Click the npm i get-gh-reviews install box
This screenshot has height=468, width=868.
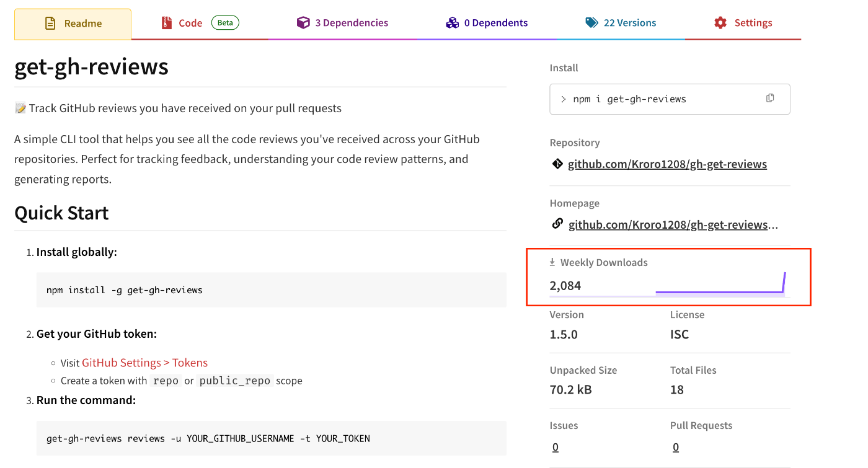coord(670,99)
